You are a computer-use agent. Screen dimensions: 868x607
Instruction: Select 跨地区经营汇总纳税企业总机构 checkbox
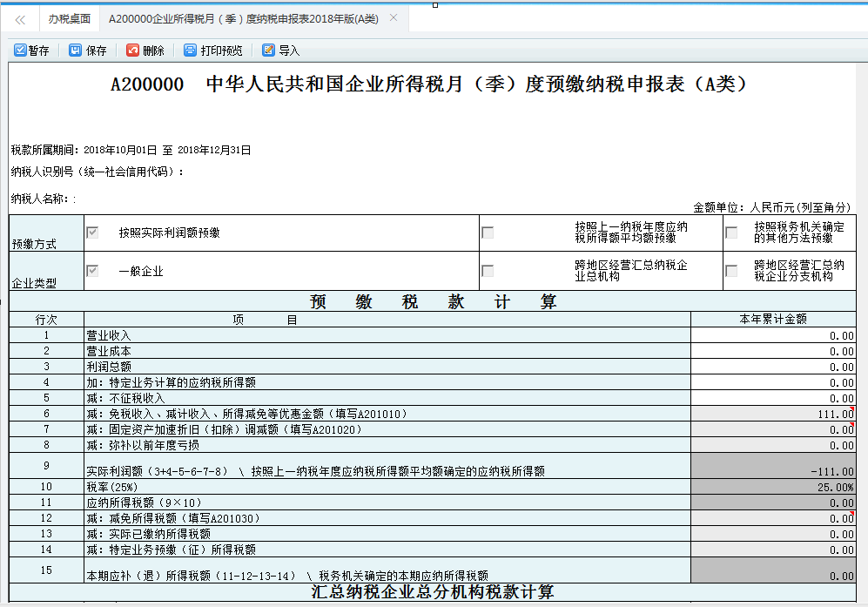point(487,271)
